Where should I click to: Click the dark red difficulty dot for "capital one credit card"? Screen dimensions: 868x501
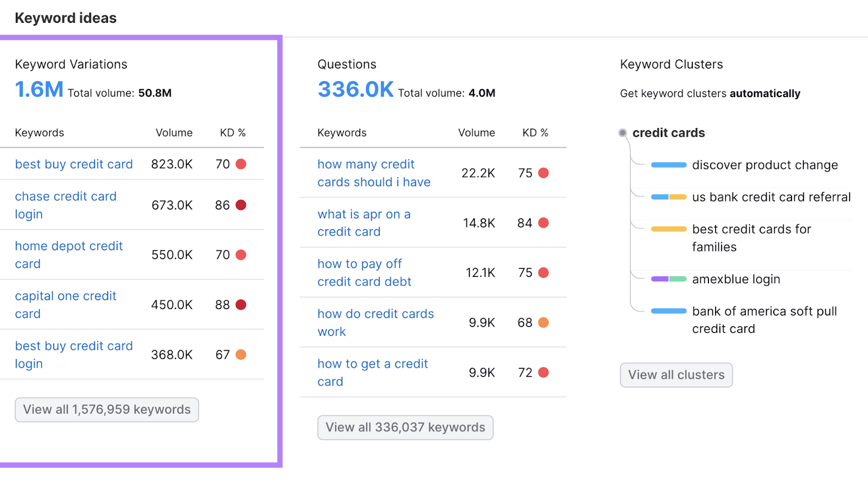click(241, 305)
